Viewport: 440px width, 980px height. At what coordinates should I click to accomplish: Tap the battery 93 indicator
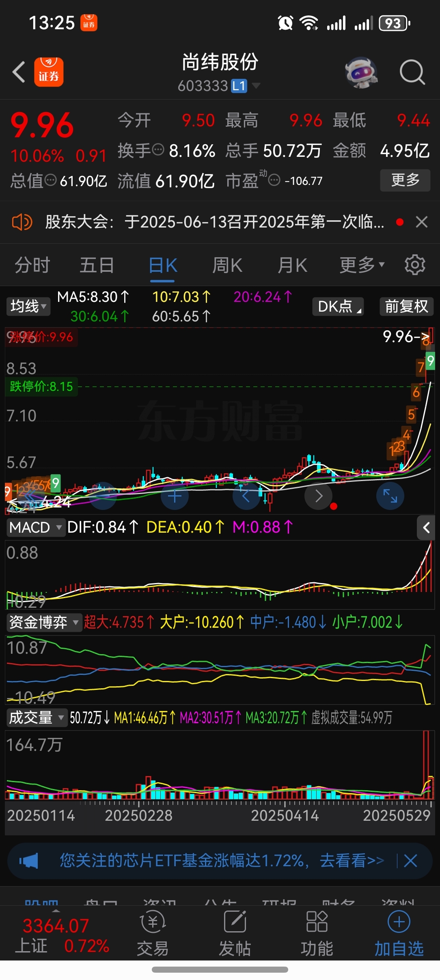click(394, 23)
